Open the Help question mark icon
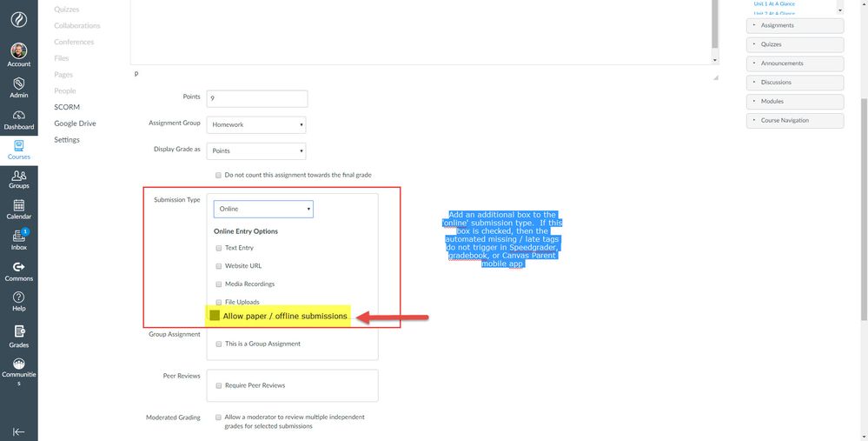 [18, 297]
